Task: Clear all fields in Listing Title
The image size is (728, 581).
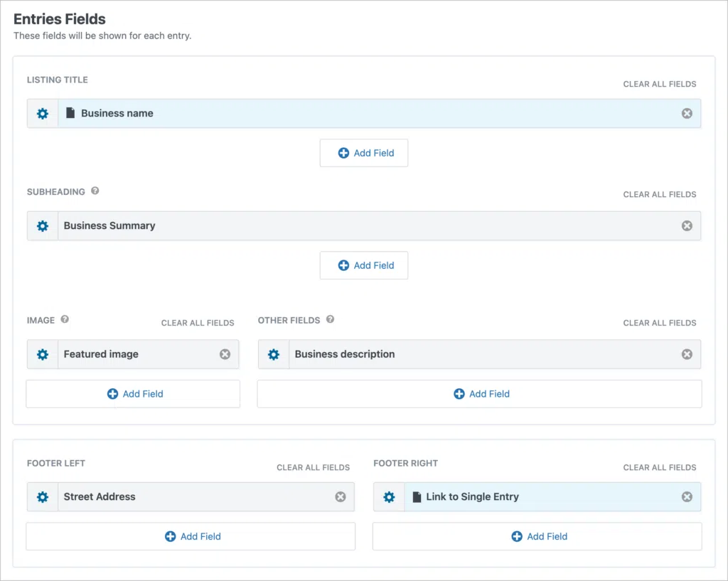Action: pyautogui.click(x=659, y=84)
